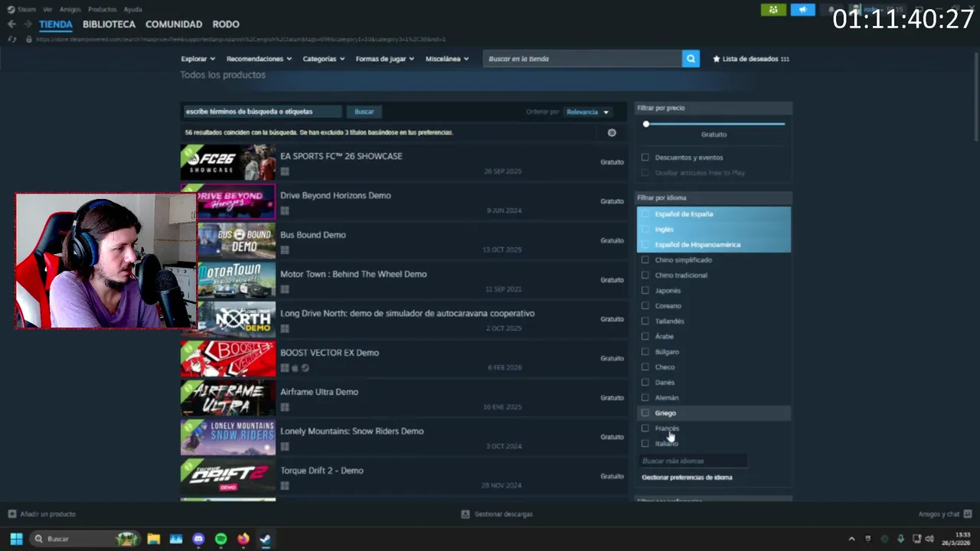
Task: Click the Windows taskbar Buscar search box
Action: coord(85,539)
